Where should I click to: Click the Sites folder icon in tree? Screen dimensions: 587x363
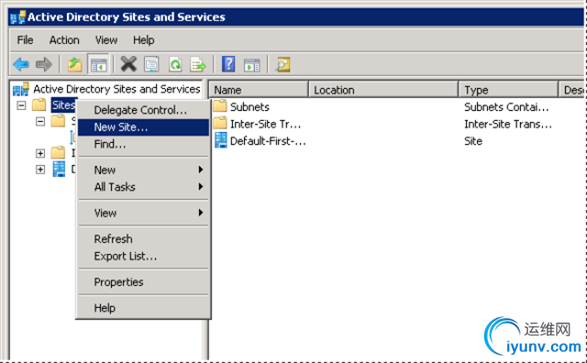click(x=39, y=105)
